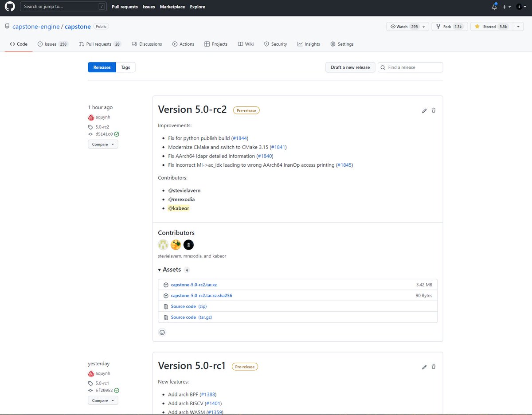Click the Fork button
The image size is (532, 415).
point(450,27)
